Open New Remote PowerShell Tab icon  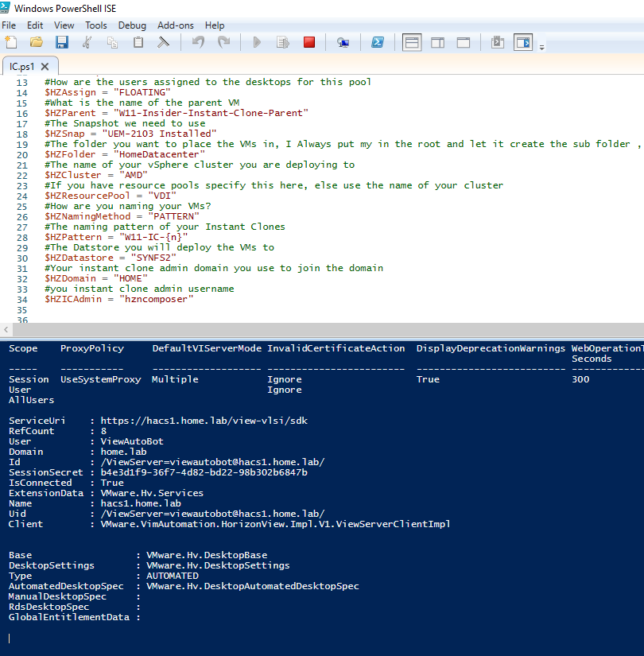click(x=343, y=42)
